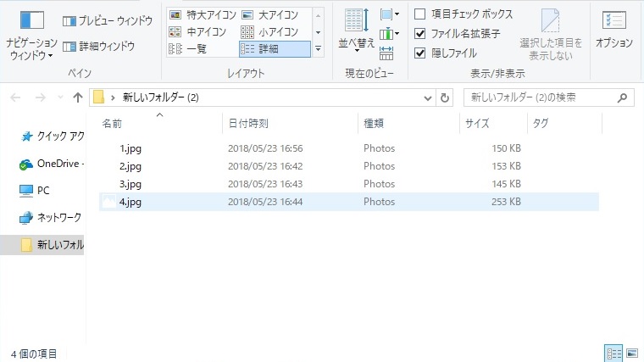Switch to large thumbnails via status bar icon

pos(632,354)
